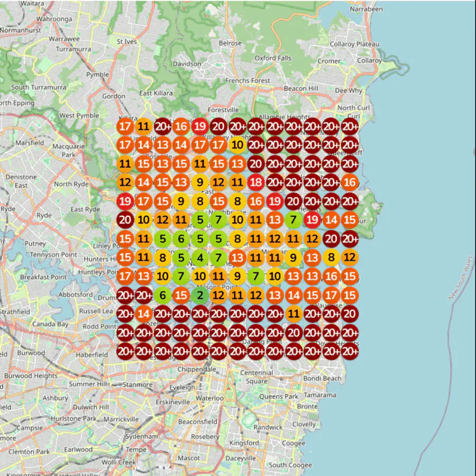Click the Frenchs Forest label
This screenshot has height=476, width=476.
click(x=248, y=80)
